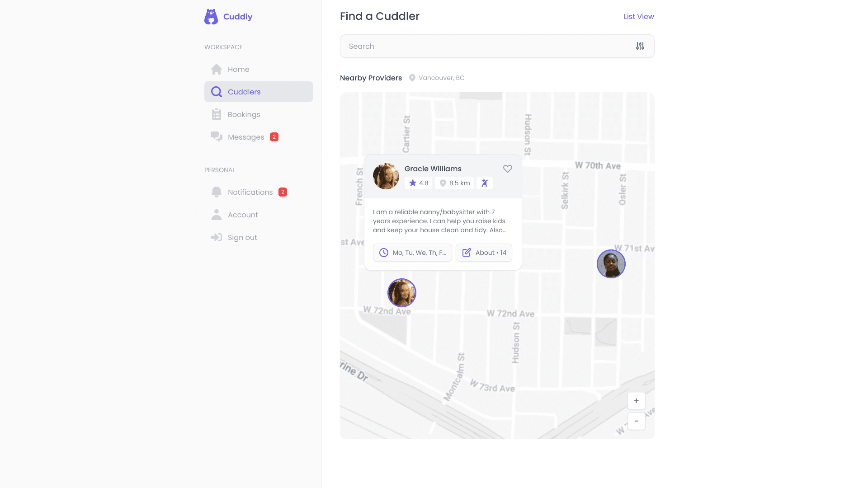Select the Cuddlers search icon
The height and width of the screenshot is (488, 868).
[217, 92]
